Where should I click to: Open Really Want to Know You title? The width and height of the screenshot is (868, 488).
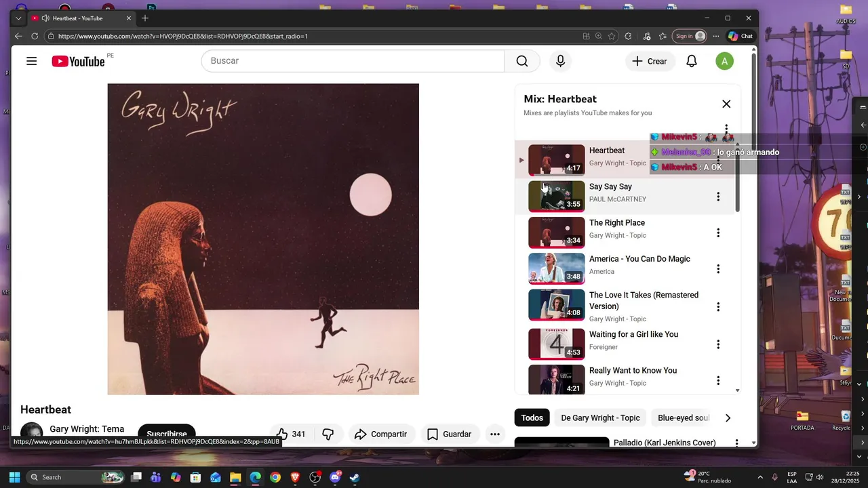633,370
